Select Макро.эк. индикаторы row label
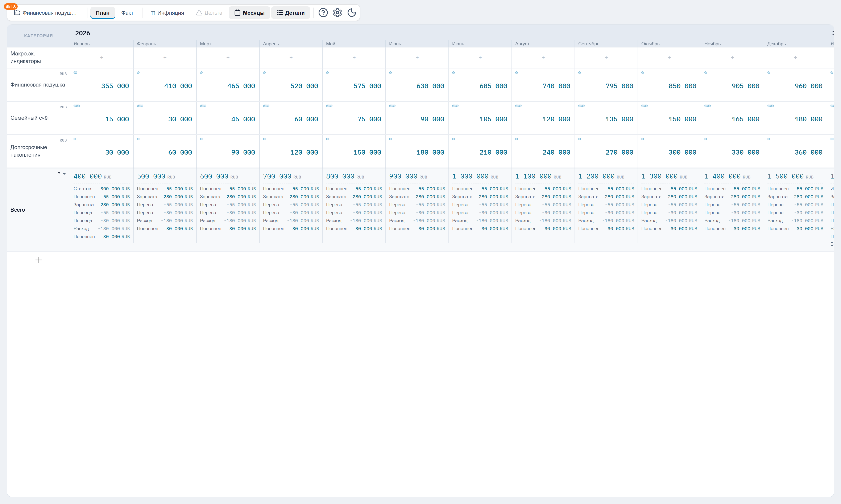Viewport: 841px width, 504px height. coord(25,57)
